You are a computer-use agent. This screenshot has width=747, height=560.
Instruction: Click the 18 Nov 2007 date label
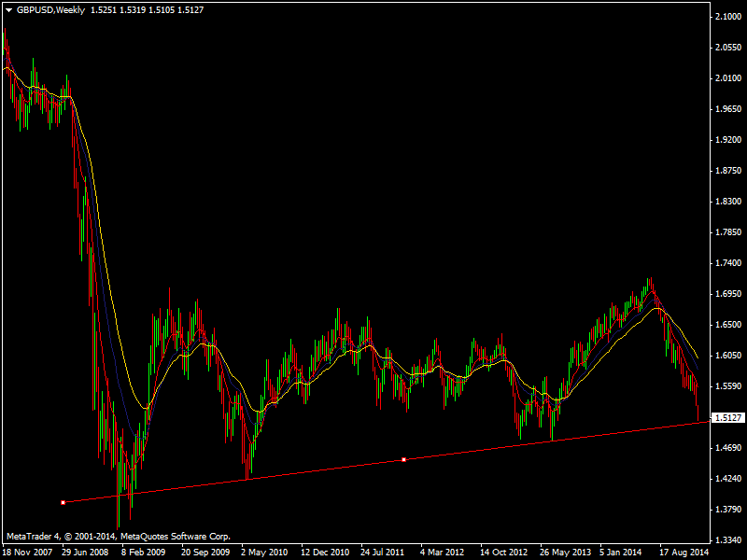click(27, 553)
